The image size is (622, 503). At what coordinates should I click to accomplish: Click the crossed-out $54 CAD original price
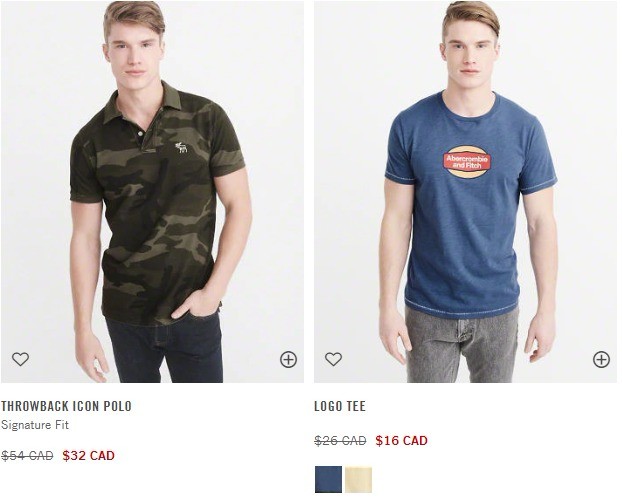[x=27, y=456]
